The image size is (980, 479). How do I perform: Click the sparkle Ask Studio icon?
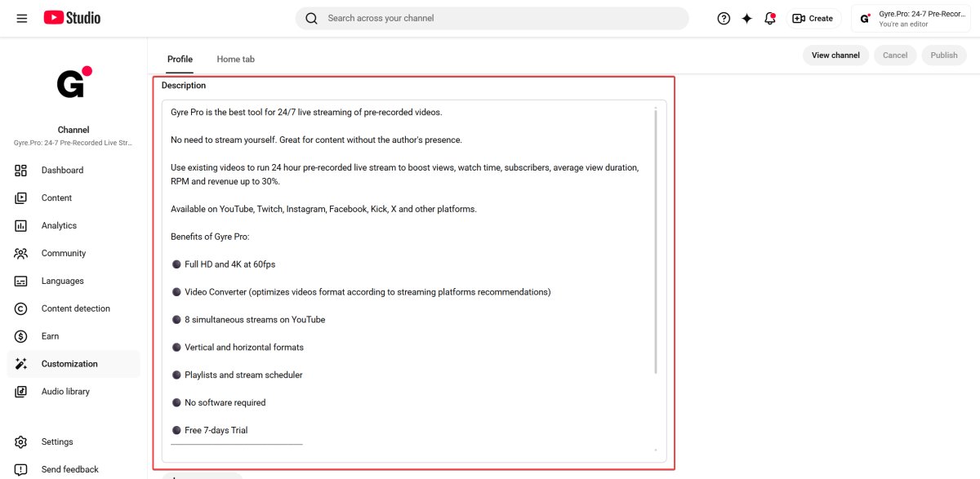(x=746, y=18)
